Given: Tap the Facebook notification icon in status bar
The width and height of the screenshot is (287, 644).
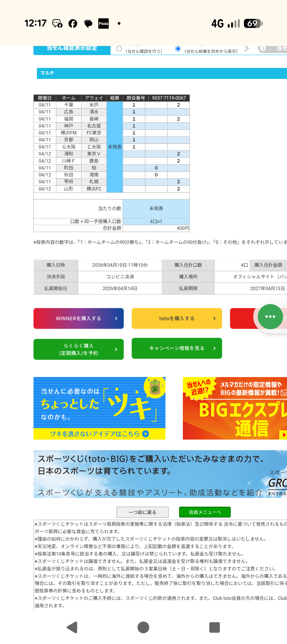Looking at the screenshot, I should pyautogui.click(x=73, y=24).
